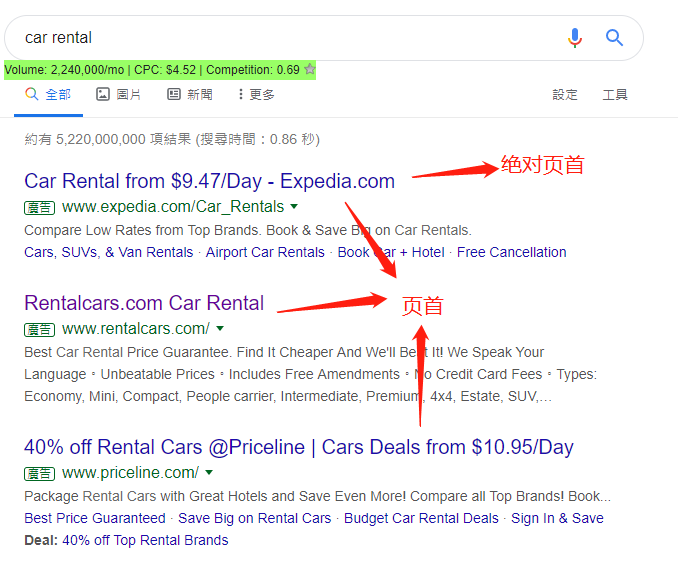This screenshot has height=572, width=678.
Task: Open the 更多 more menu
Action: pyautogui.click(x=256, y=94)
